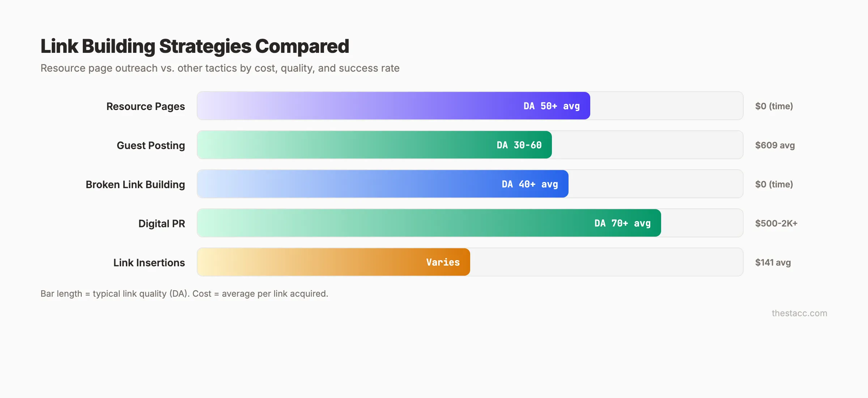
Task: Click the purple Resource Pages bar
Action: [393, 106]
